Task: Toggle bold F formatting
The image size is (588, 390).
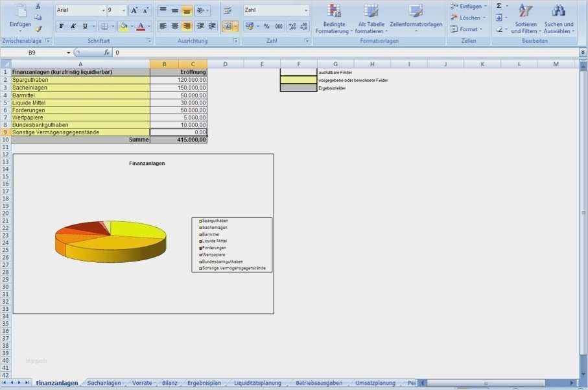Action: pyautogui.click(x=62, y=26)
